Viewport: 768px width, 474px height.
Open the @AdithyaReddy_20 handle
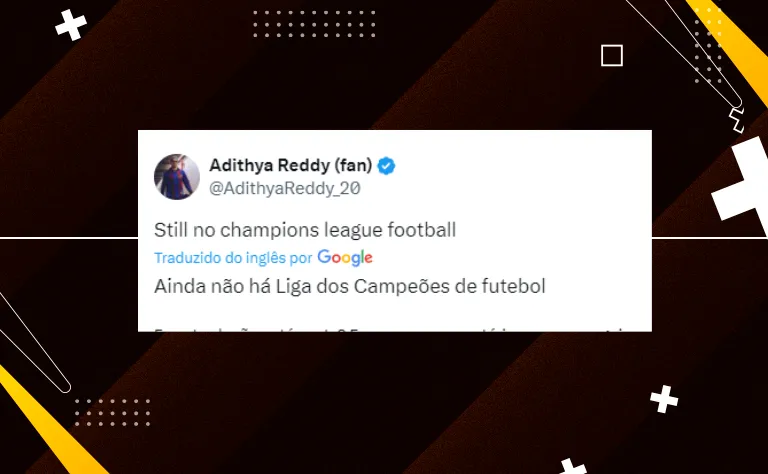(x=285, y=188)
